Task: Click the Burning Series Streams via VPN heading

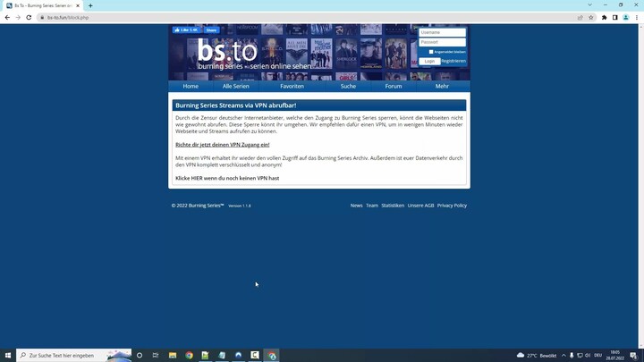Action: point(236,105)
